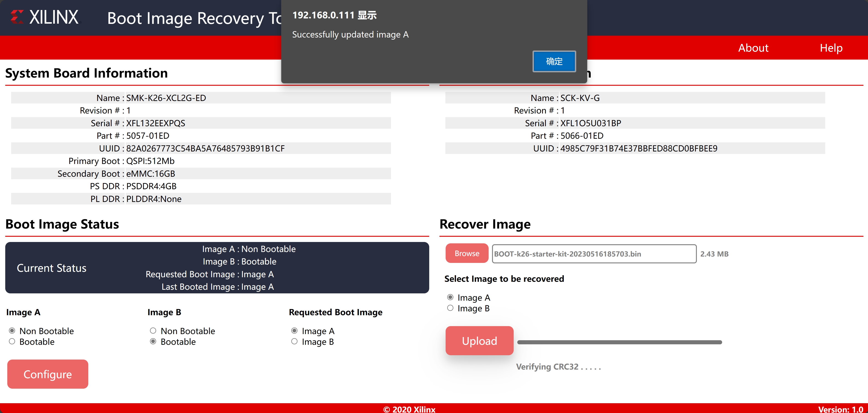The image size is (868, 413).
Task: Click carrier part number 5066-01ED
Action: click(582, 136)
